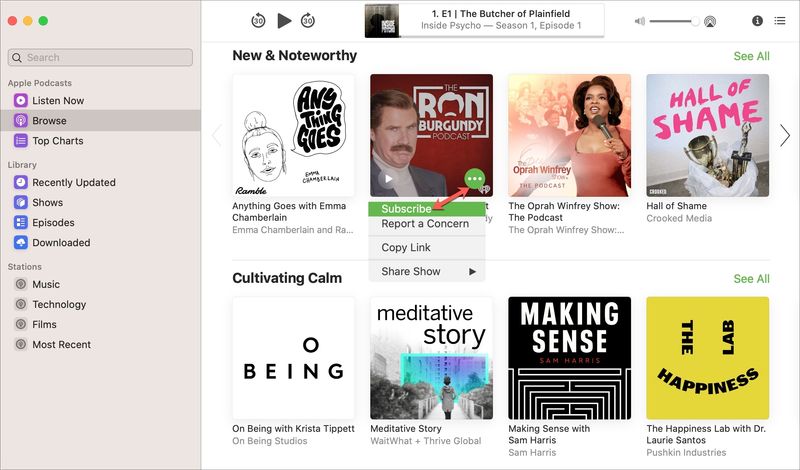Show episode info with the info icon
The image size is (800, 470).
click(757, 21)
